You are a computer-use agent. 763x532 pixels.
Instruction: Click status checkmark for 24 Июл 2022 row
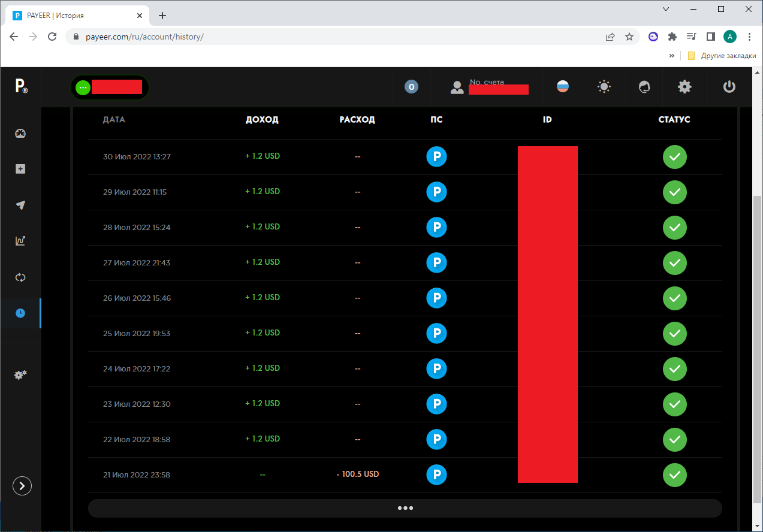coord(675,369)
